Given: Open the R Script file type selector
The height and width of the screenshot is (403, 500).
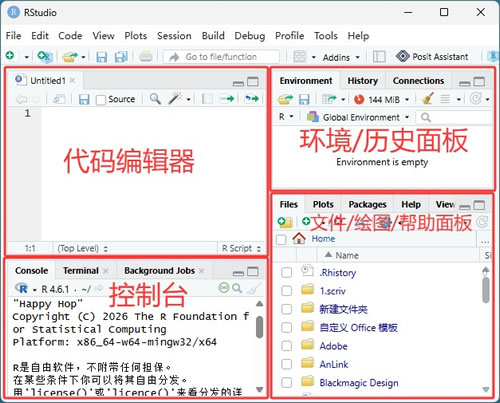Looking at the screenshot, I should click(x=241, y=248).
